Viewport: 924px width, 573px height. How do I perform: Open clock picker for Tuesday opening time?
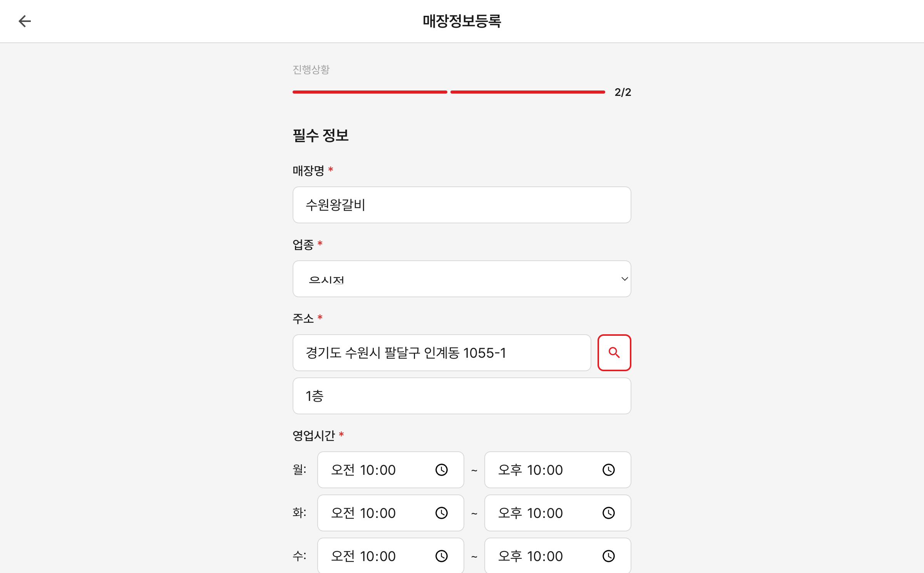(441, 513)
